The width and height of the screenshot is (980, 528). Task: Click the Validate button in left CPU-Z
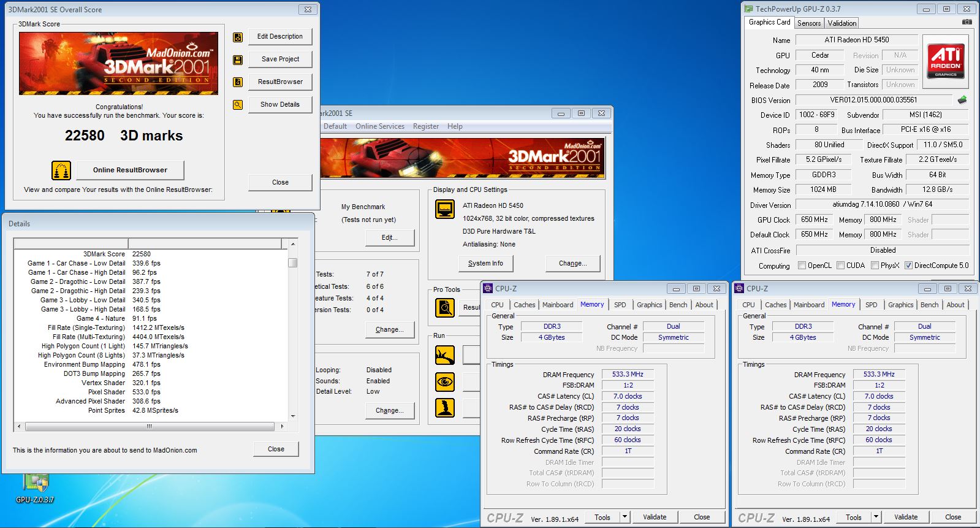(655, 517)
